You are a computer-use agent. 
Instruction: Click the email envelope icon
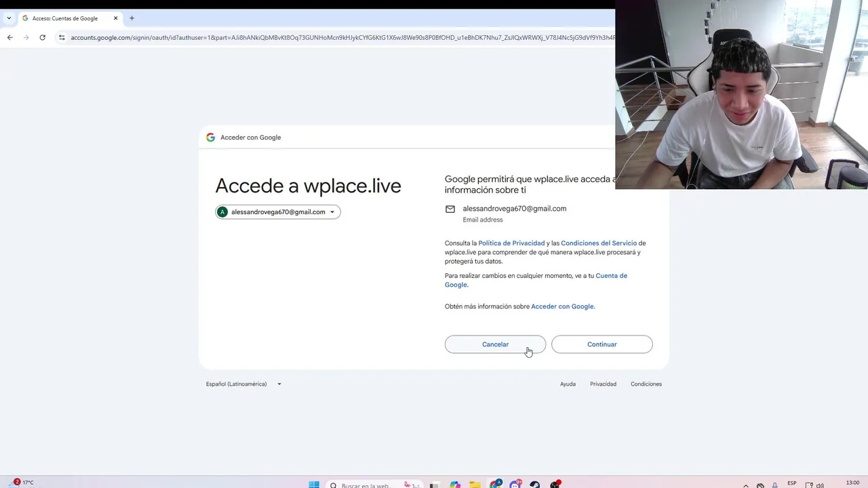pyautogui.click(x=450, y=209)
